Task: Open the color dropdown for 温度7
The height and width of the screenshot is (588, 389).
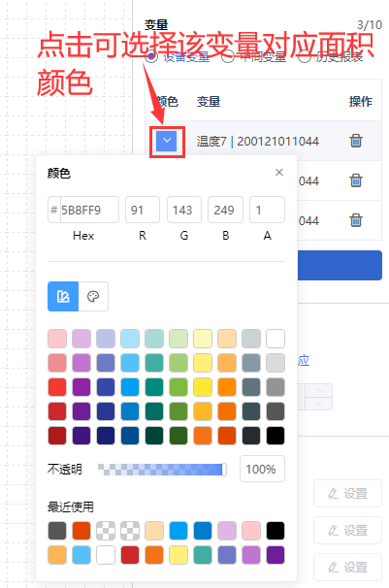Action: point(167,141)
